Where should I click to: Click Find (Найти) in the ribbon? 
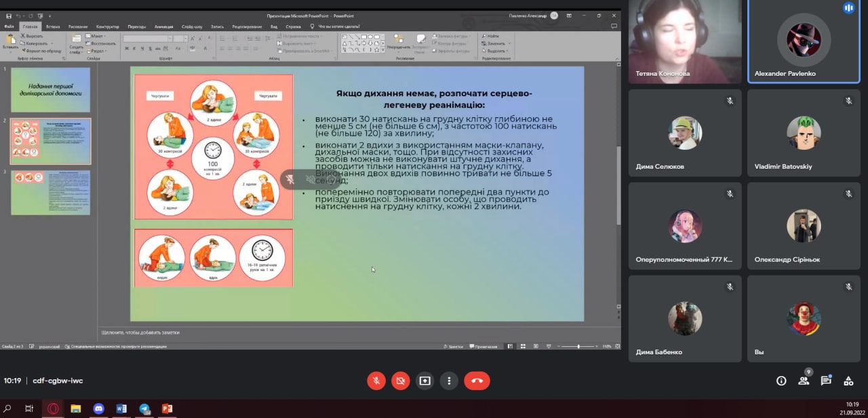pyautogui.click(x=490, y=36)
